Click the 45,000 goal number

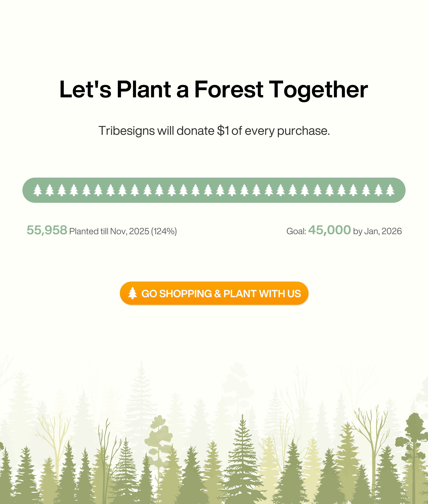pyautogui.click(x=329, y=230)
